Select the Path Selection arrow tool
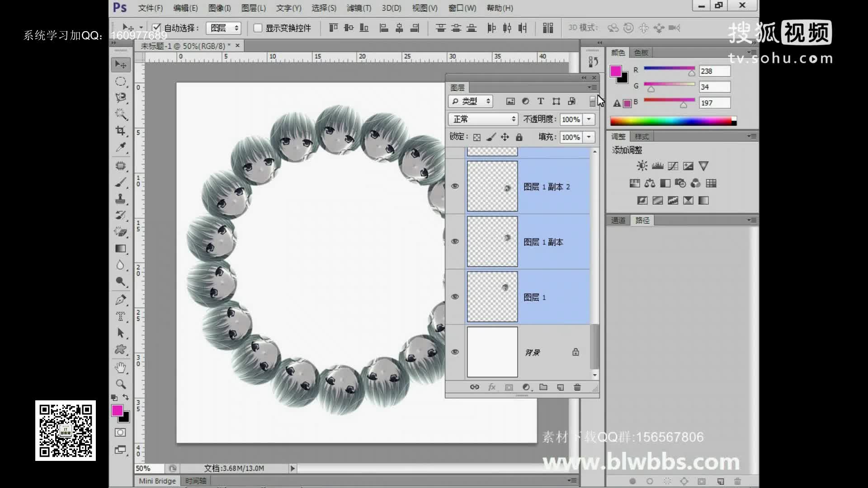 coord(121,333)
